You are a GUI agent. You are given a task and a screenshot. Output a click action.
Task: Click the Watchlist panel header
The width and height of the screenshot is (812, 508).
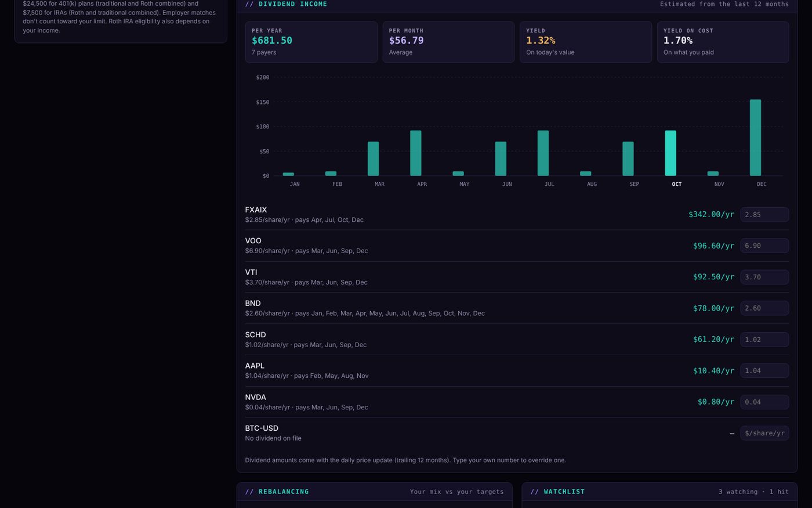[659, 492]
